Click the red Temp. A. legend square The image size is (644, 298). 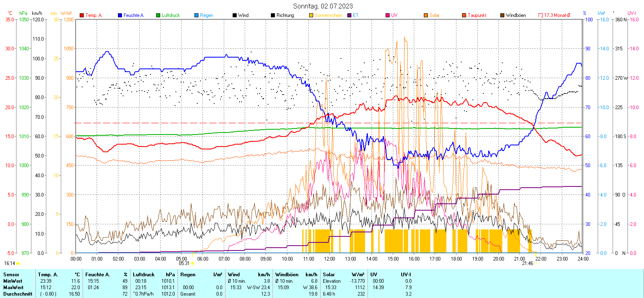tap(82, 15)
